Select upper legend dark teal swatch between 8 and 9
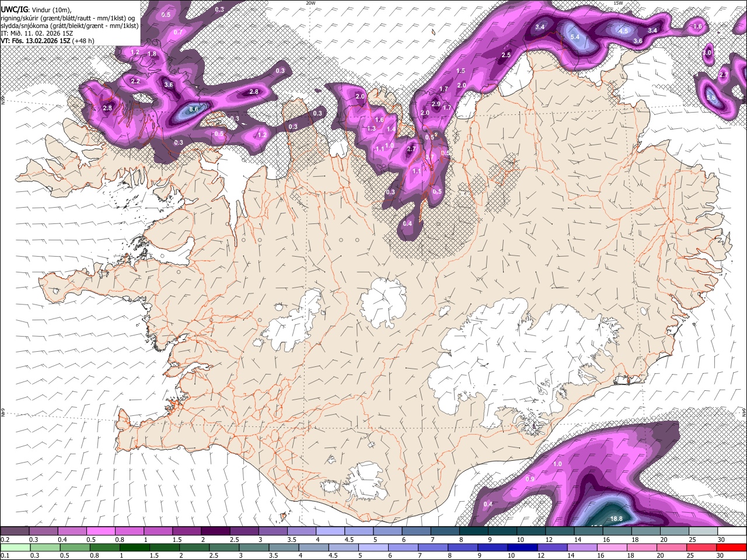Image resolution: width=747 pixels, height=560 pixels. coord(473,531)
